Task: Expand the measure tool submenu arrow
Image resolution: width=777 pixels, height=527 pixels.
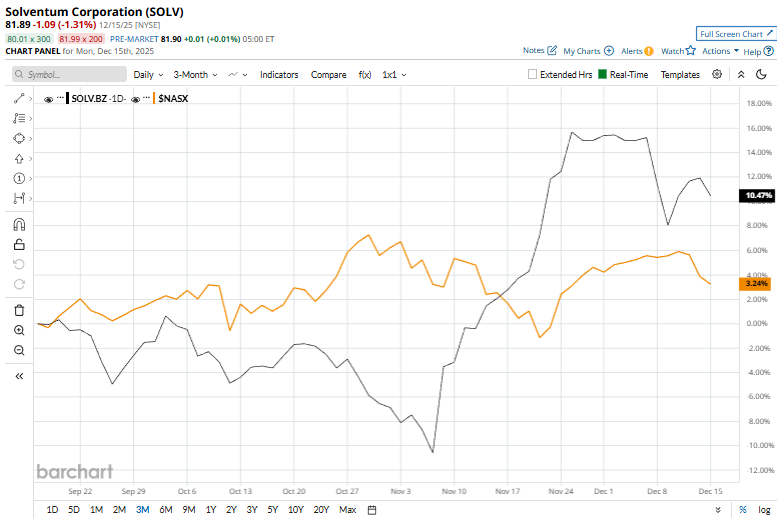Action: 31,198
